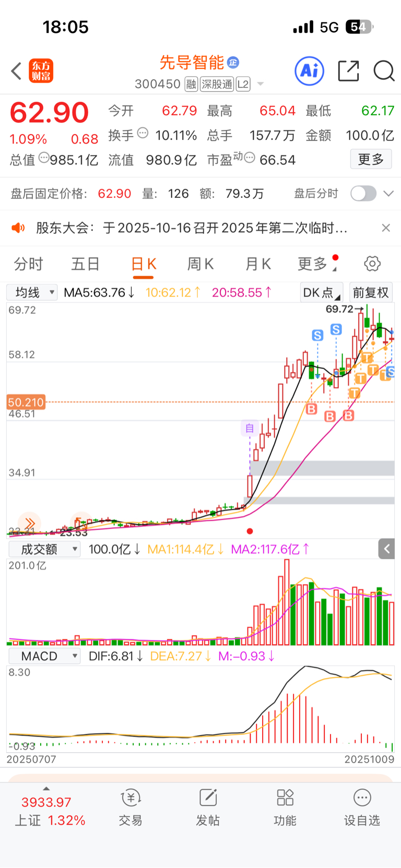Open the stock code dropdown triangle
The image size is (401, 868).
[261, 84]
